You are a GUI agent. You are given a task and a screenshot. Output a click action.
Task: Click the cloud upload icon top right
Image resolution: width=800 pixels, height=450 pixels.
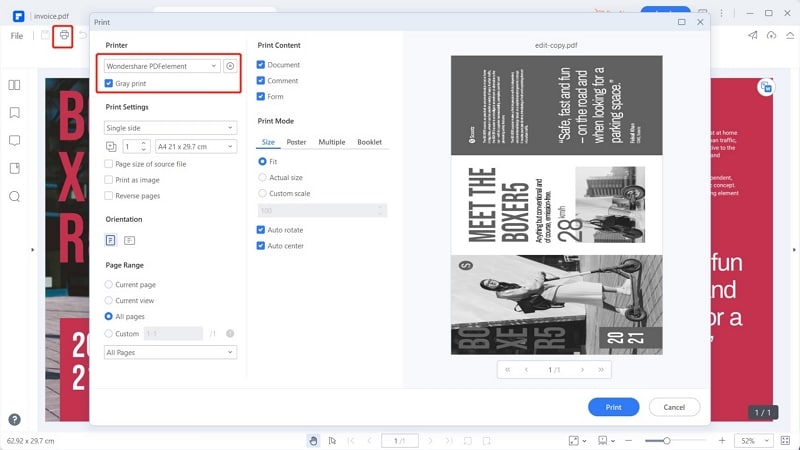(x=771, y=35)
